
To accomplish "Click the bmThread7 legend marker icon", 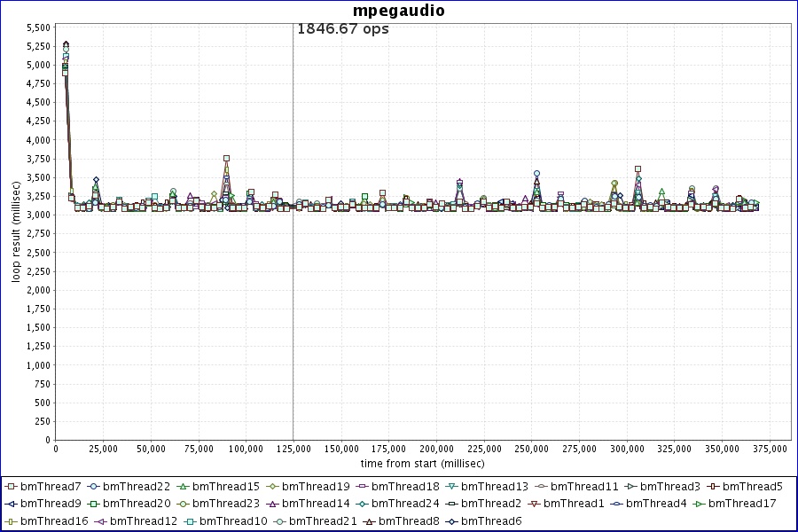I will [x=11, y=487].
